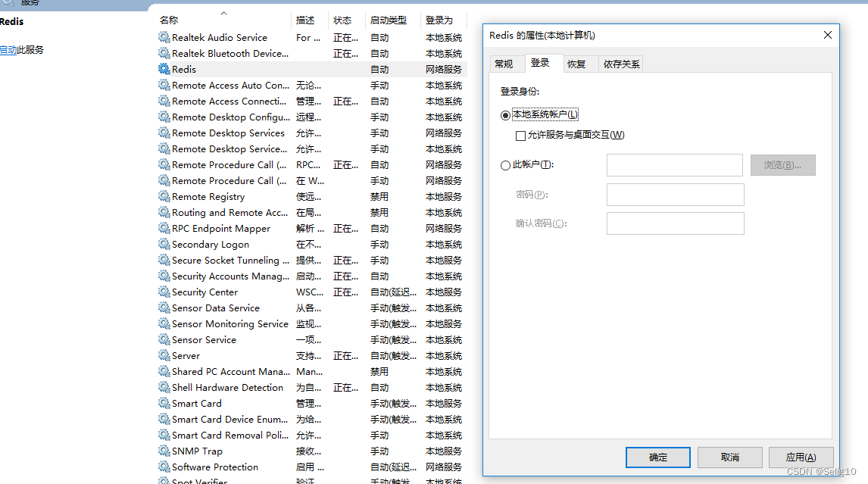Click the Software Protection service gear icon
Screen dimensions: 868x484
point(164,467)
